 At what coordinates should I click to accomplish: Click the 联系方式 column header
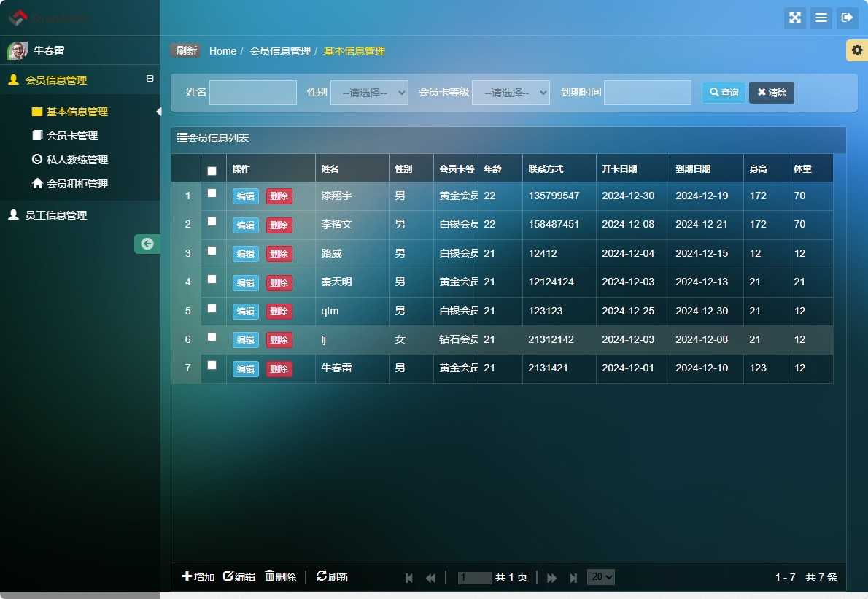click(x=559, y=169)
